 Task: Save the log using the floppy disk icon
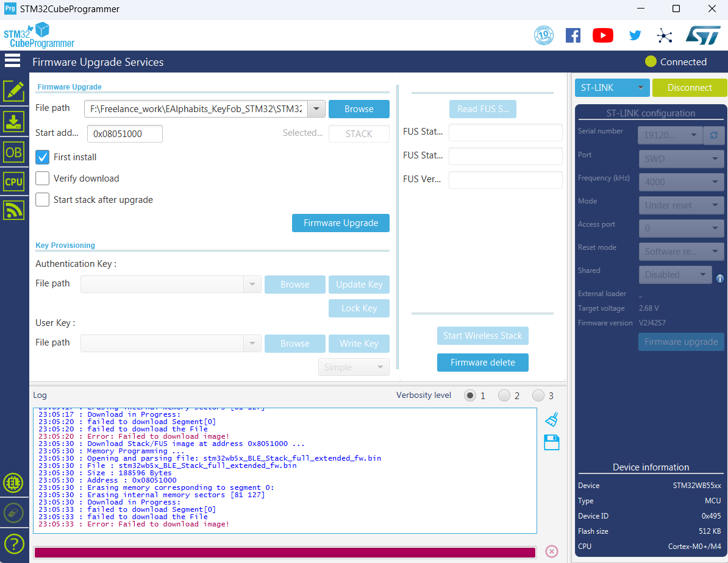pyautogui.click(x=551, y=442)
